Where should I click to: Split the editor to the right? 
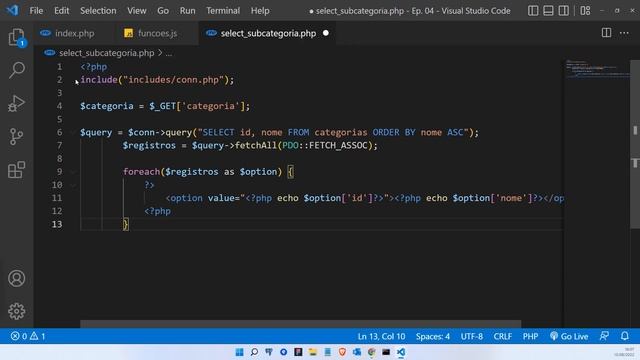(x=606, y=33)
